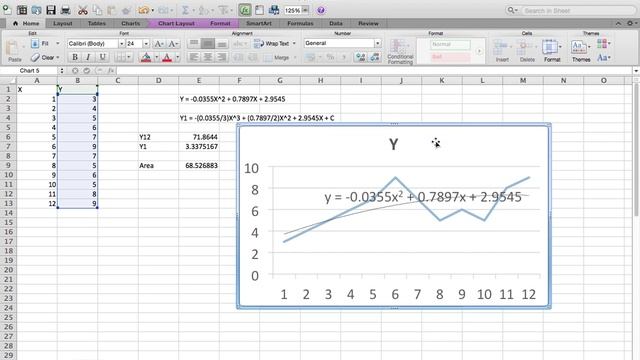Click the Media Browser icon
This screenshot has height=360, width=640.
274,10
